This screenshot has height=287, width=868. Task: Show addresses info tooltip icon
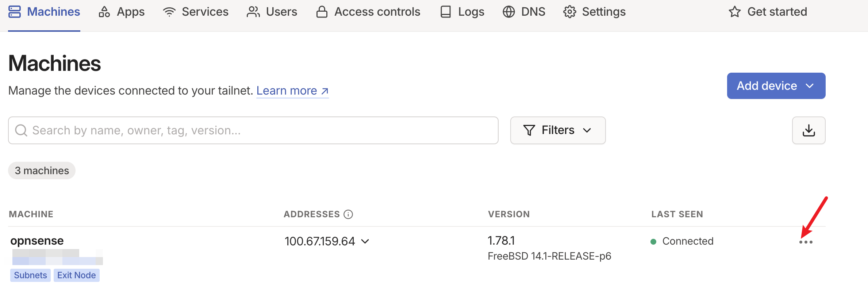click(x=348, y=214)
